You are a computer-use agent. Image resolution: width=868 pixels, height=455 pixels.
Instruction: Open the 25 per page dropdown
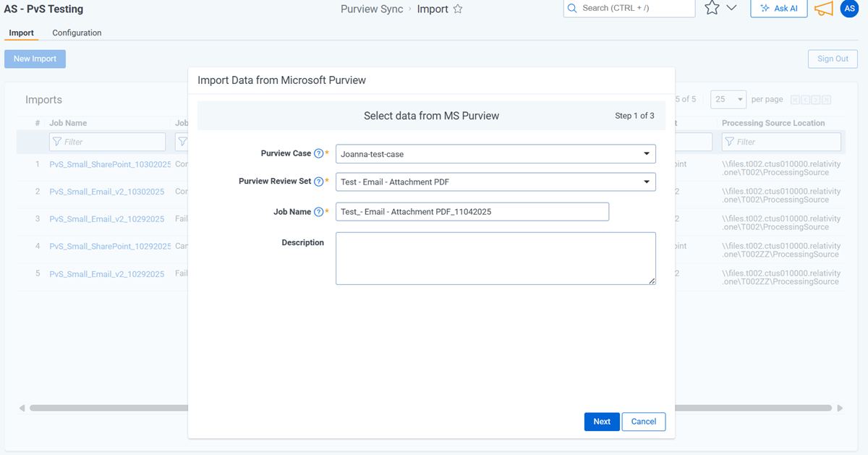[728, 99]
